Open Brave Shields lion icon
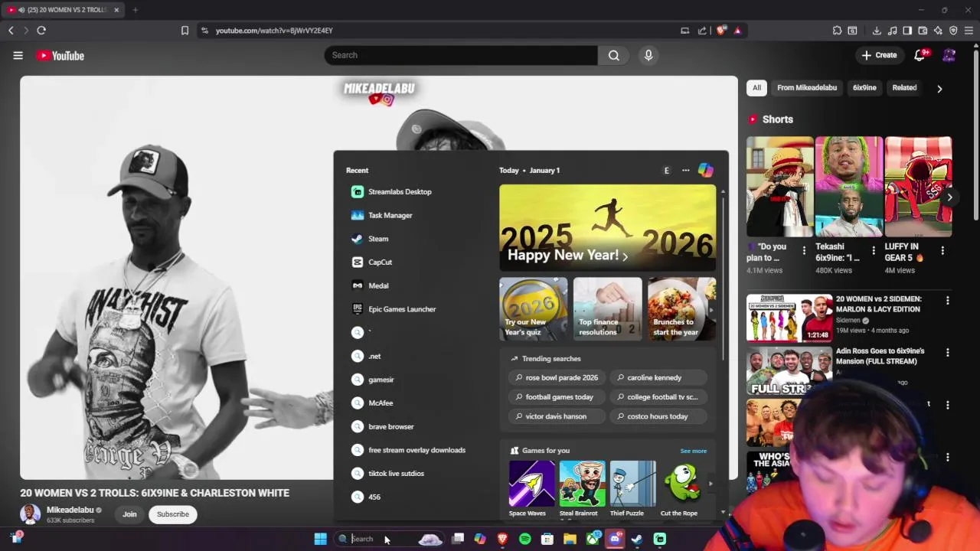Image resolution: width=980 pixels, height=551 pixels. (x=721, y=31)
